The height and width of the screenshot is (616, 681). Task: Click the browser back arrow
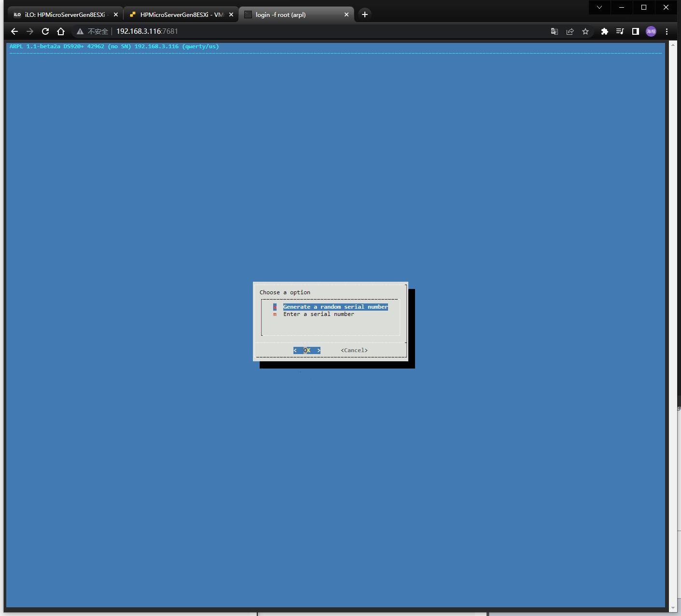tap(14, 31)
